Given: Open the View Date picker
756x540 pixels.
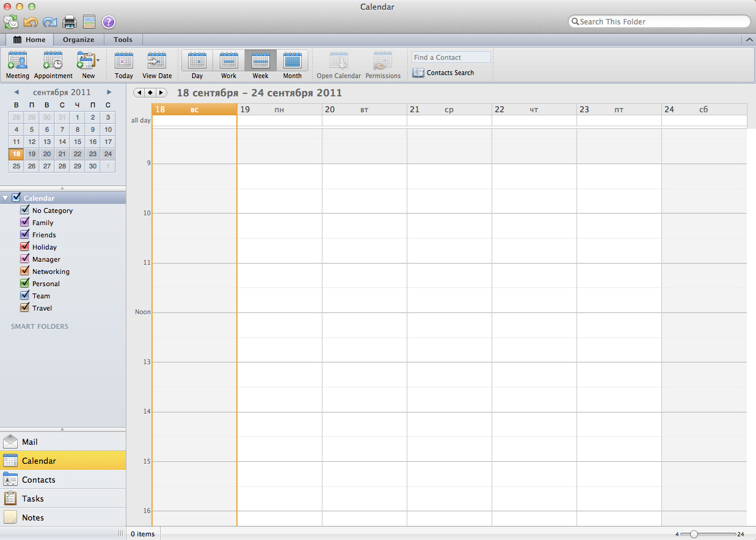Looking at the screenshot, I should [157, 61].
